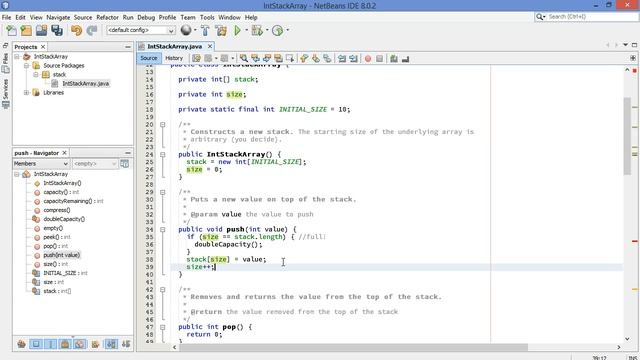The image size is (640, 360).
Task: Click Shift Line Right icon in editor toolbar
Action: point(353,59)
